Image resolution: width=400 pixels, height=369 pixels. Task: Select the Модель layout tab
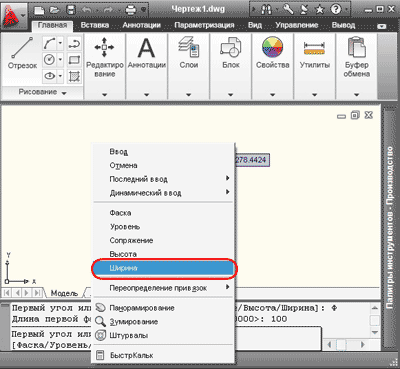[64, 293]
